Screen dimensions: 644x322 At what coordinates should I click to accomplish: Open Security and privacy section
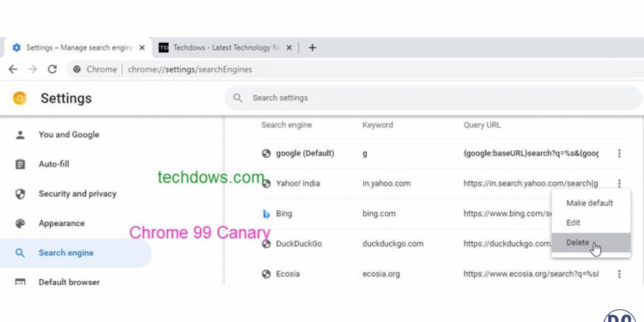tap(77, 194)
